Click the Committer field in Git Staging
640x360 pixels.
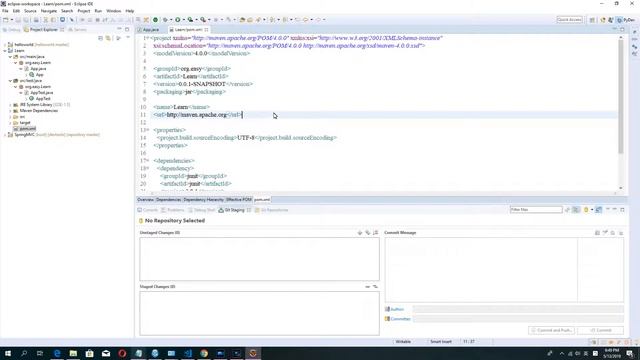pos(518,319)
